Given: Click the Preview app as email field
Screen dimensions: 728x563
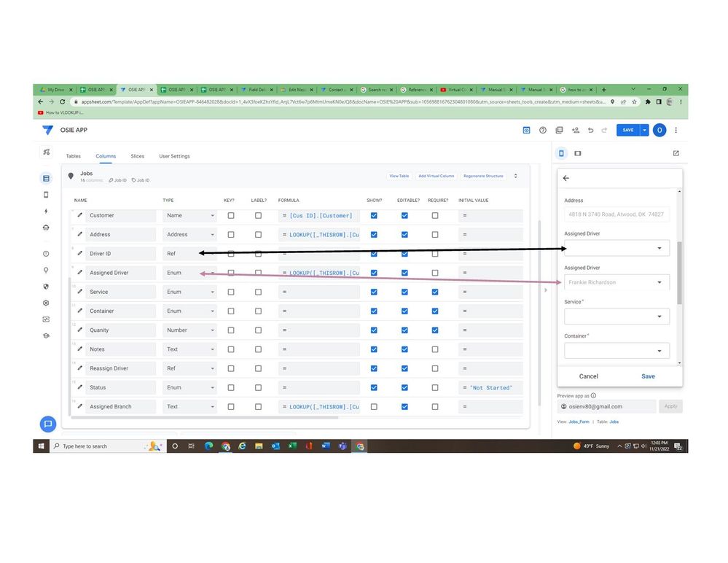Looking at the screenshot, I should tap(607, 406).
